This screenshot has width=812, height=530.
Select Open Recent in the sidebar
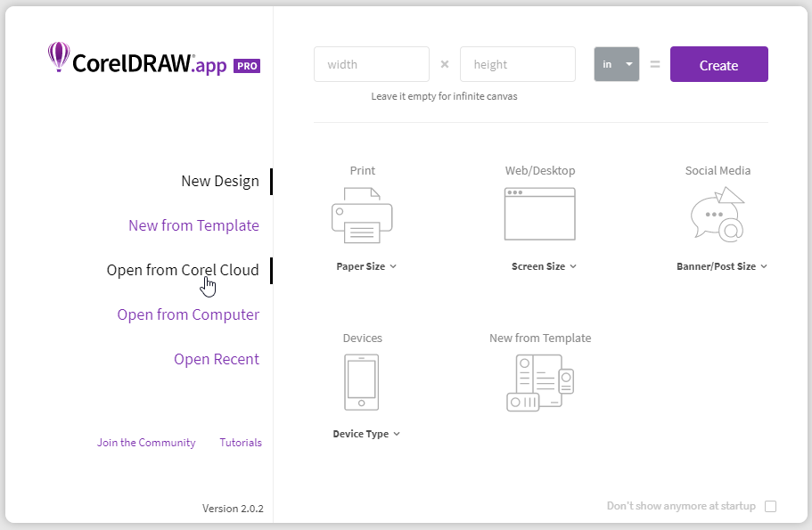pyautogui.click(x=217, y=359)
